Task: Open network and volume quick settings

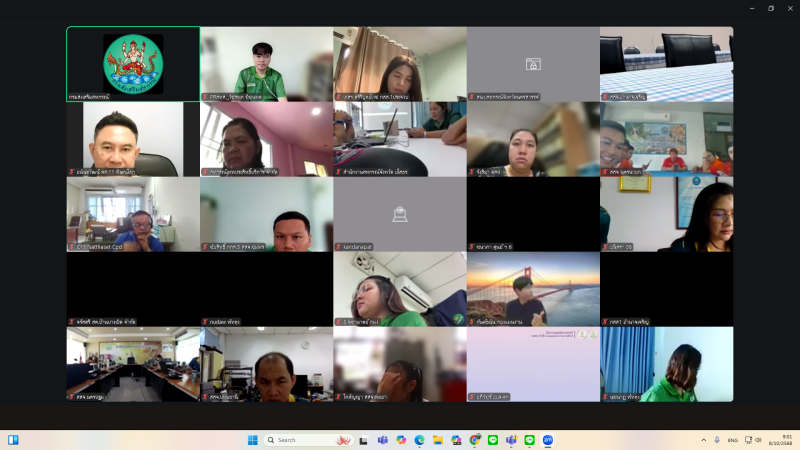Action: 754,440
